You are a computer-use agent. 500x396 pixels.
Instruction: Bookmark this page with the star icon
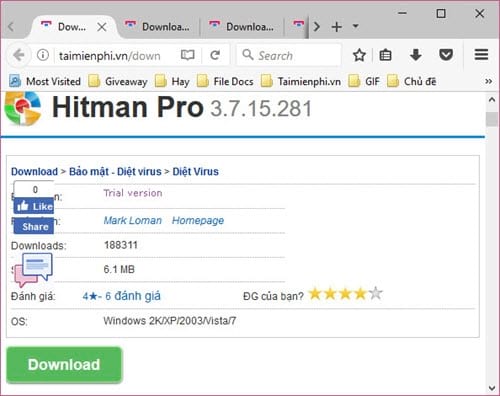(359, 55)
